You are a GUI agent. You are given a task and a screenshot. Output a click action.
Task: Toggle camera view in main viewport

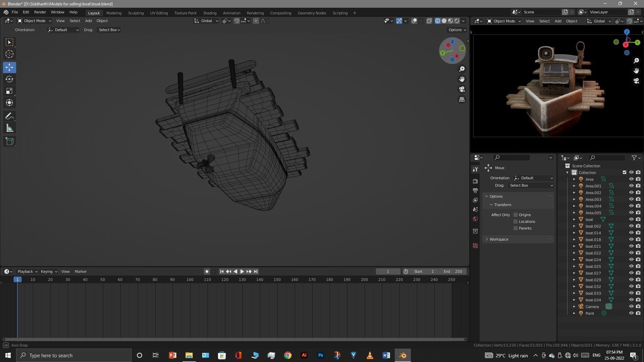coord(462,89)
